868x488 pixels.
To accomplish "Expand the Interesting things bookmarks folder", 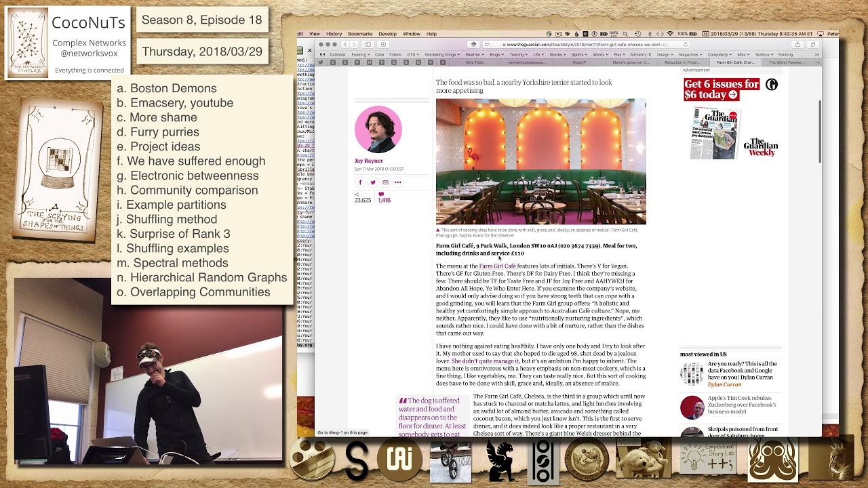I will (442, 55).
